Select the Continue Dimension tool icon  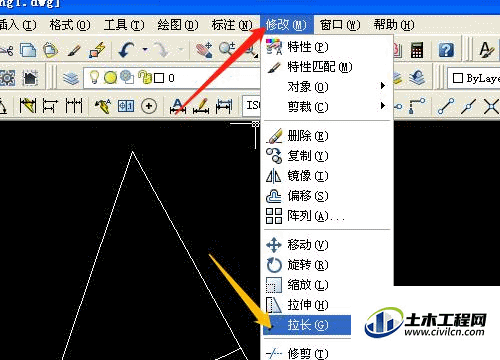click(74, 106)
